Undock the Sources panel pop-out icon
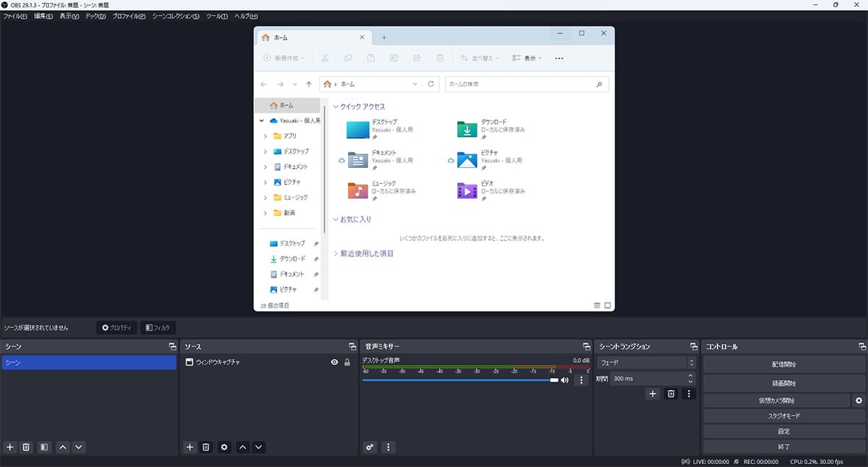The image size is (868, 467). coord(352,347)
